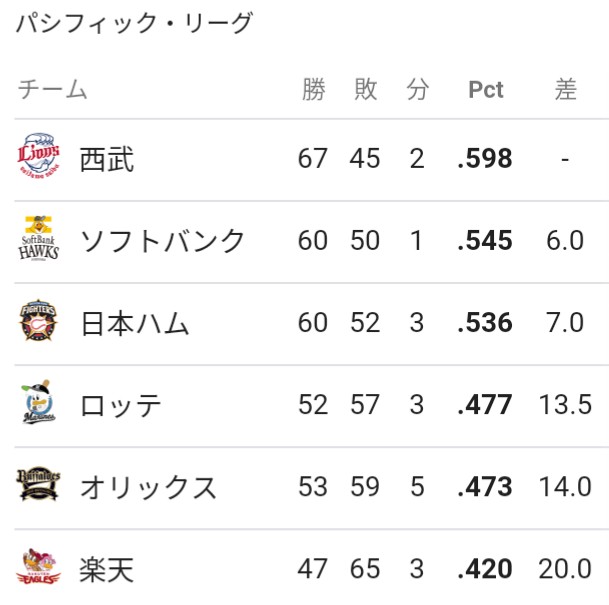Screen dimensions: 609x605
Task: Click the Orix Buffaloes logo
Action: click(x=38, y=484)
